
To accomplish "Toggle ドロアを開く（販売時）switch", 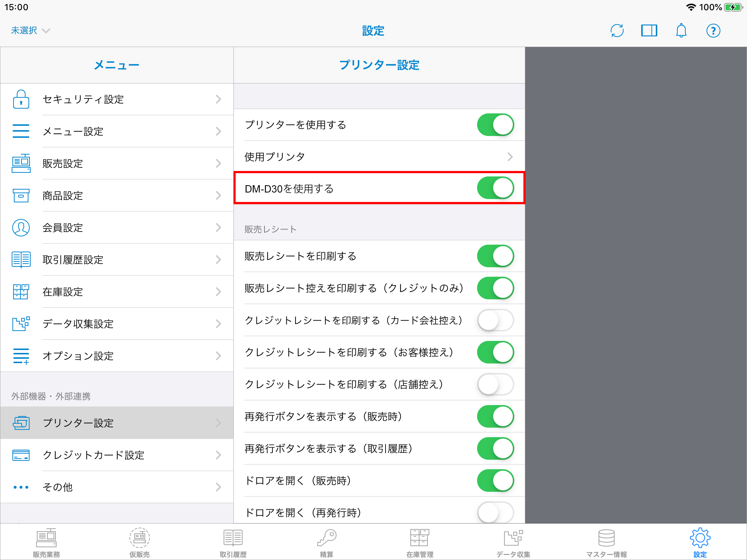I will click(496, 481).
